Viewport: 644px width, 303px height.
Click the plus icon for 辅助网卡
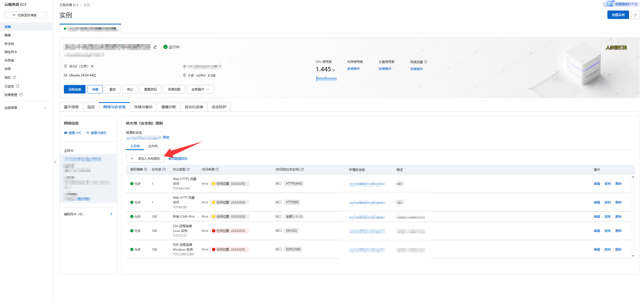[111, 214]
